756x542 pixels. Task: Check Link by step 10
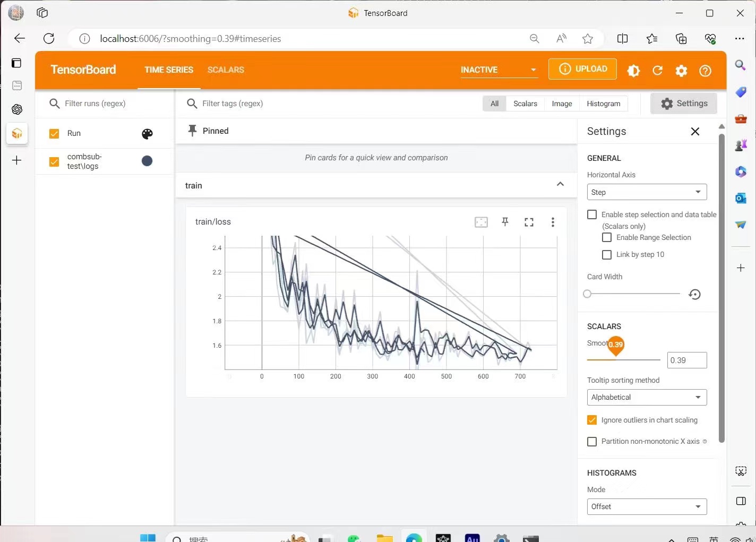point(607,255)
